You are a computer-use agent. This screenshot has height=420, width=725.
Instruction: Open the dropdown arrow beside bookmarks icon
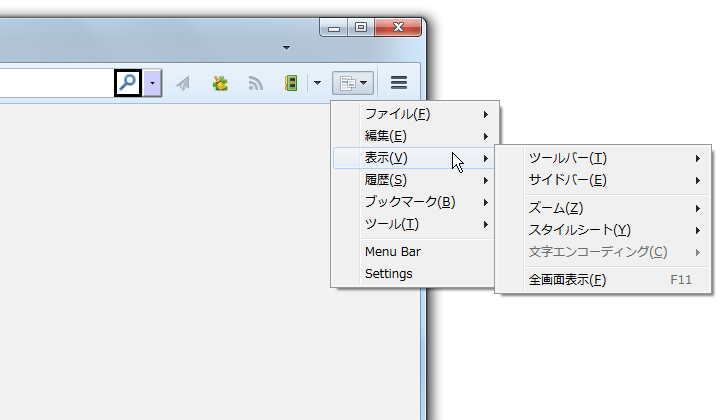(x=317, y=83)
